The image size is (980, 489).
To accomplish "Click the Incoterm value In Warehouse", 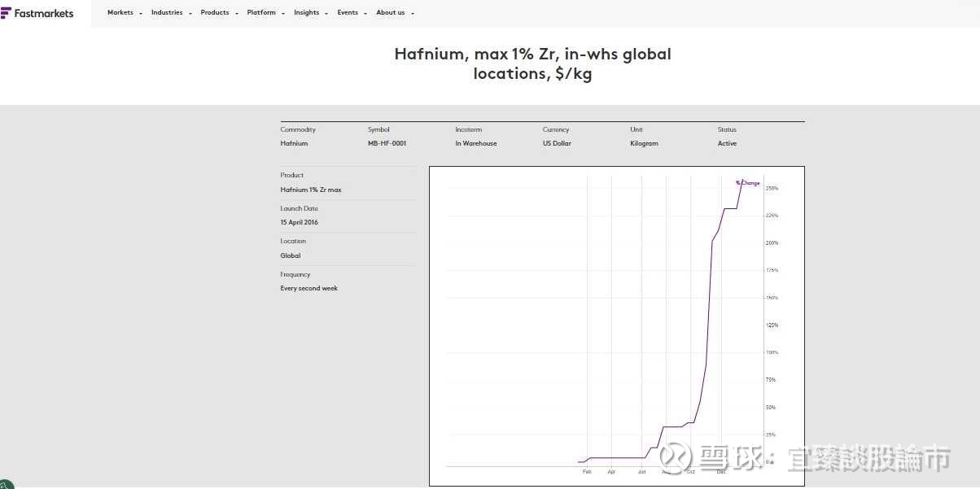I will coord(476,143).
